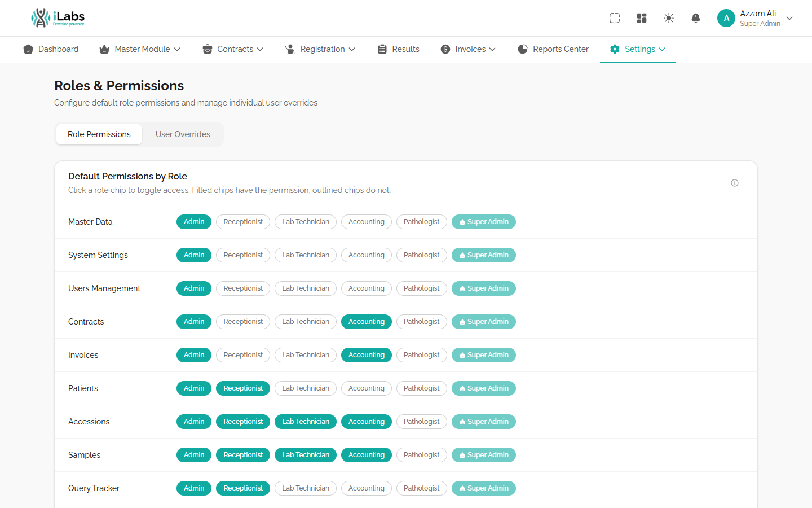Click the Query Tracker row label
This screenshot has height=508, width=812.
point(94,488)
